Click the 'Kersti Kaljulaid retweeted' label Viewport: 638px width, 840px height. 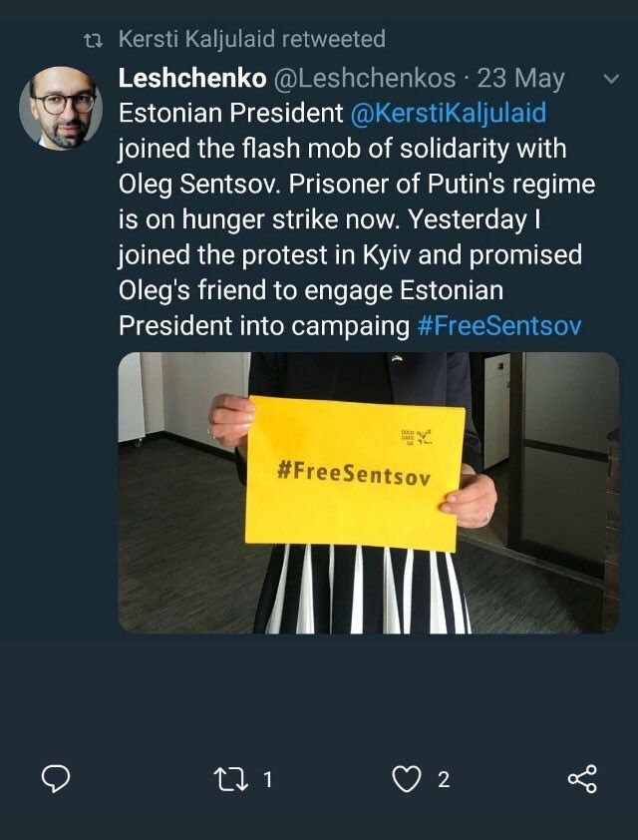point(251,40)
